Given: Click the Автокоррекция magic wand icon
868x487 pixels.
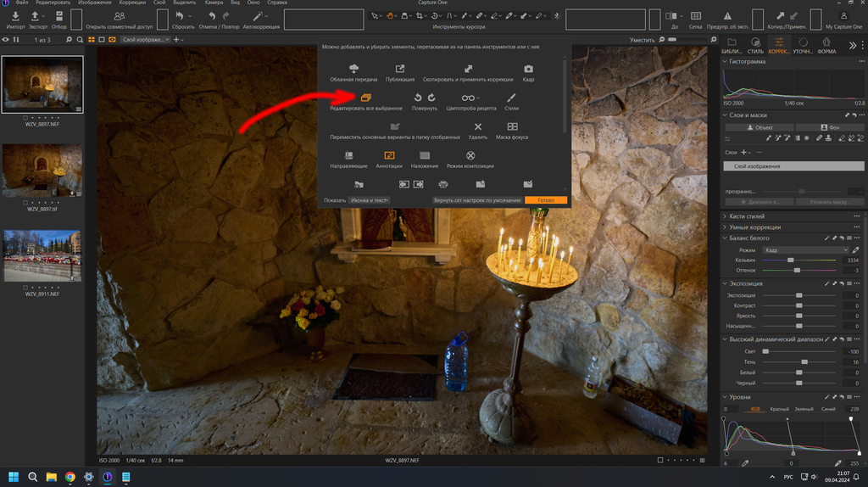Looking at the screenshot, I should pyautogui.click(x=258, y=16).
